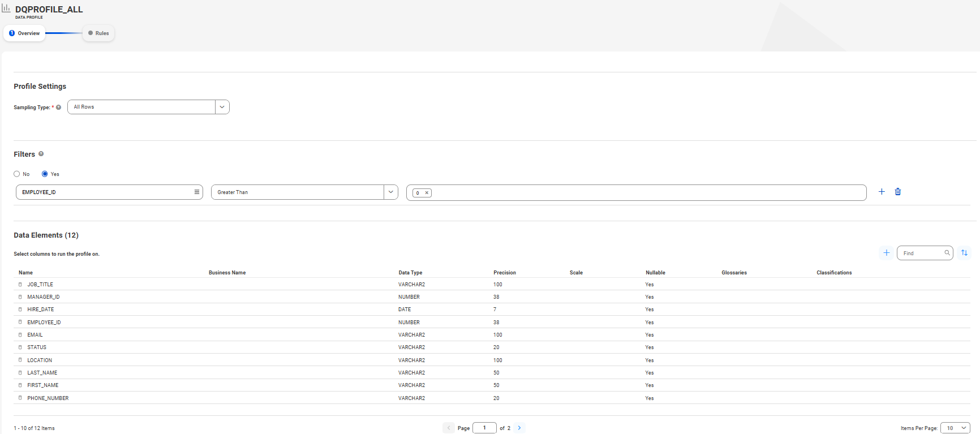Image resolution: width=980 pixels, height=434 pixels.
Task: Click the search magnifier in Find box
Action: tap(947, 253)
